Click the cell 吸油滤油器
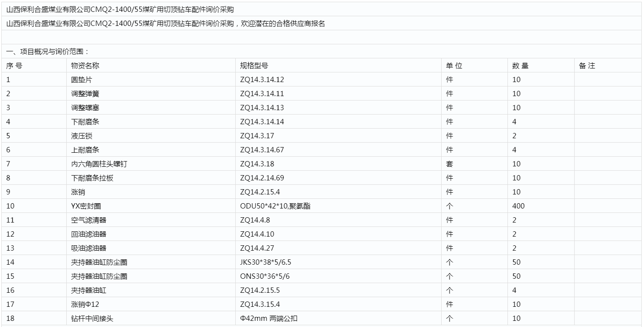Screen dimensions: 644x327 pos(89,248)
